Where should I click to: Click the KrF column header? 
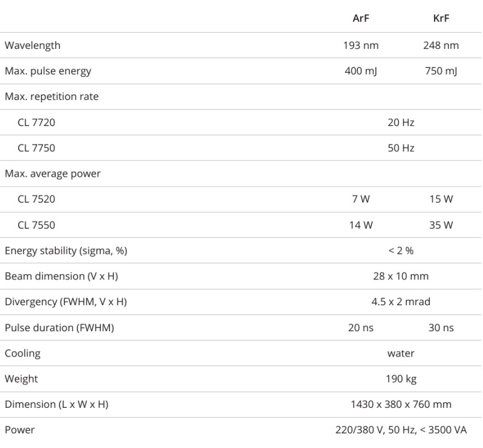(x=441, y=19)
